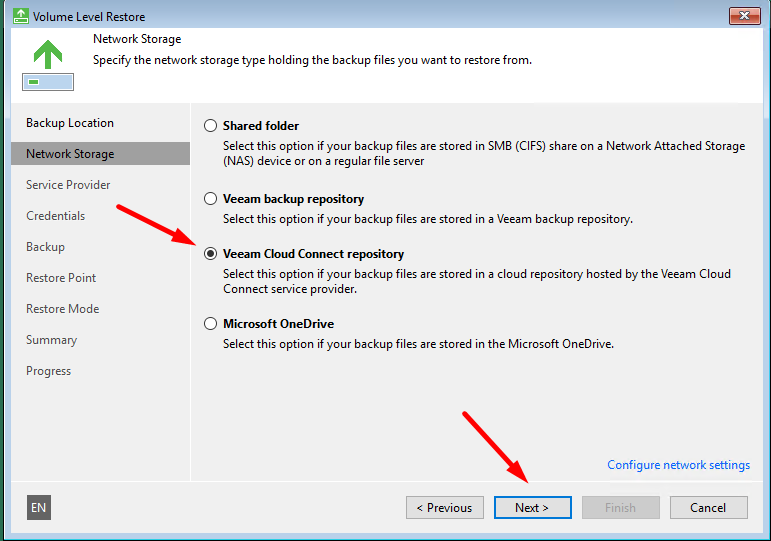Open the Backup Location wizard step
This screenshot has width=771, height=541.
click(70, 123)
